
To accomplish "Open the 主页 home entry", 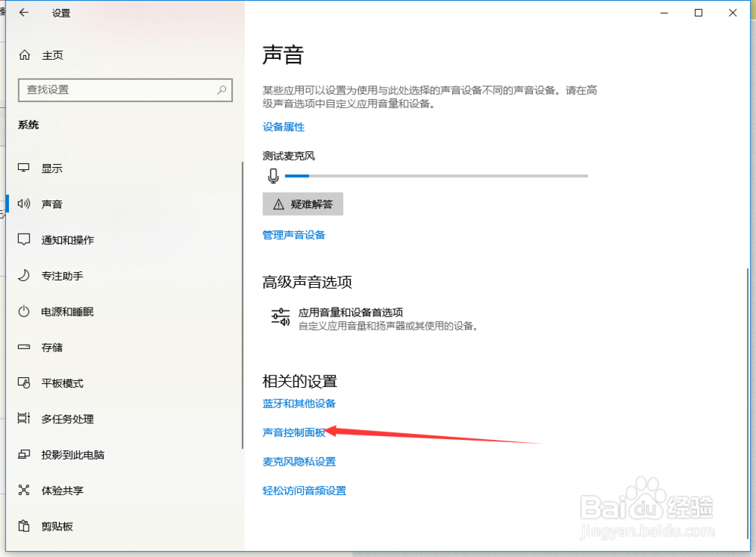I will (53, 55).
